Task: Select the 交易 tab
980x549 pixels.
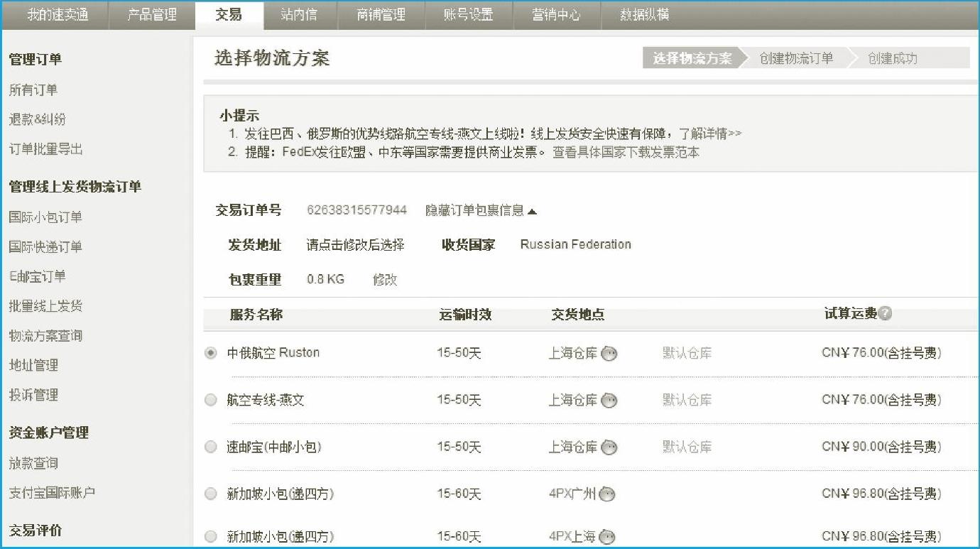Action: 229,15
